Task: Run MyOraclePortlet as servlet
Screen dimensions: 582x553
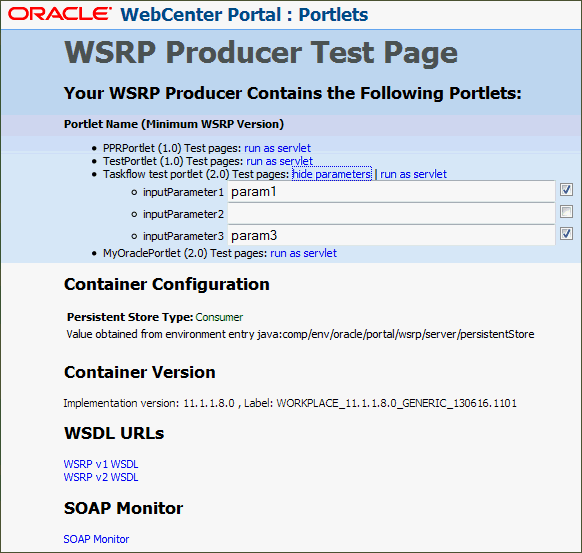Action: pyautogui.click(x=303, y=253)
